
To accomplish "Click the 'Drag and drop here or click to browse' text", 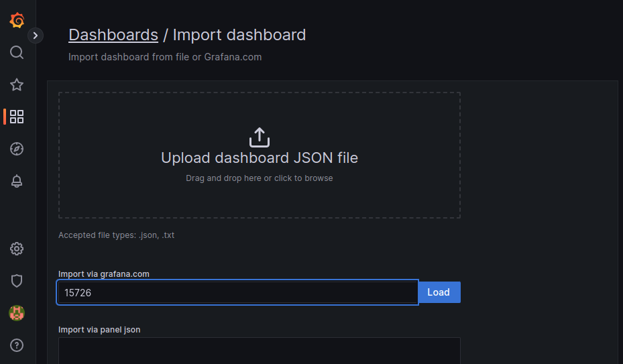I will (x=260, y=178).
